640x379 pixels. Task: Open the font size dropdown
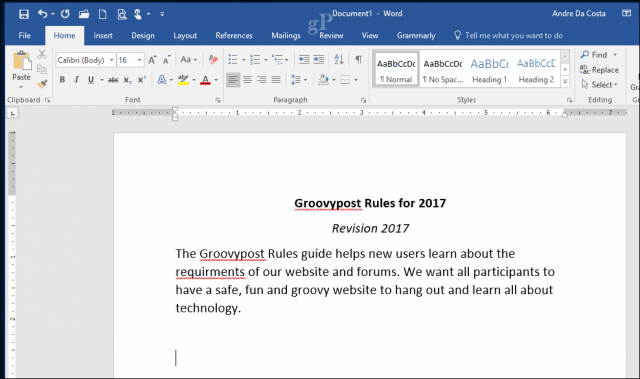140,60
